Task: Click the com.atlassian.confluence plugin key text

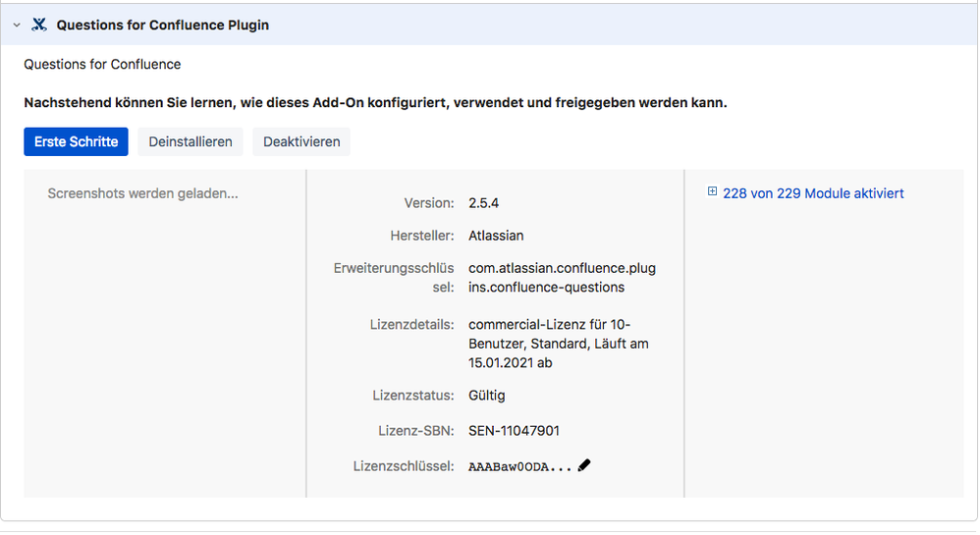Action: 562,278
